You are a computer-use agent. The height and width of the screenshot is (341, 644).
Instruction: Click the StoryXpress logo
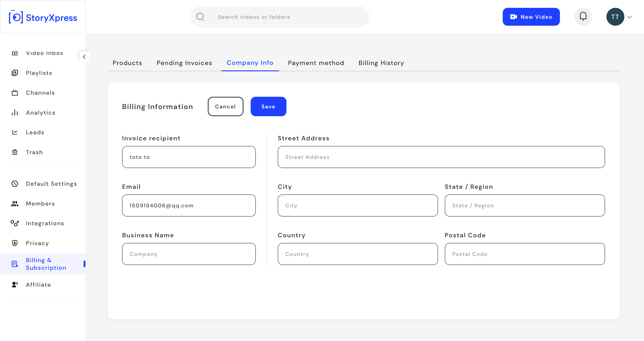(x=43, y=17)
